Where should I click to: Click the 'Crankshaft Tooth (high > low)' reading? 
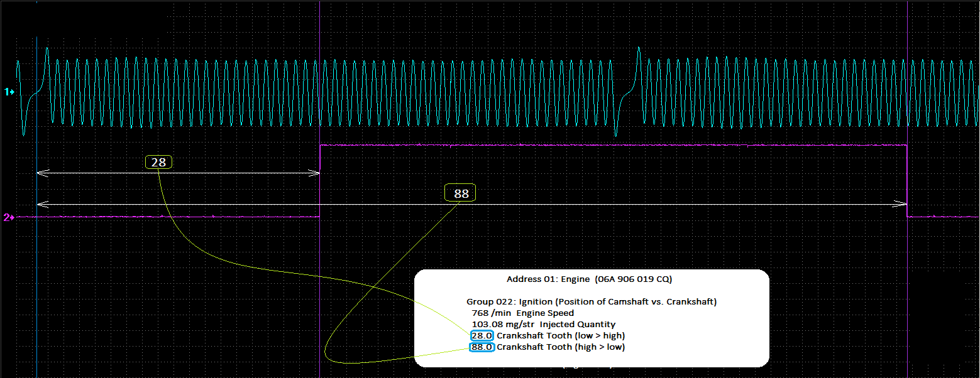548,347
